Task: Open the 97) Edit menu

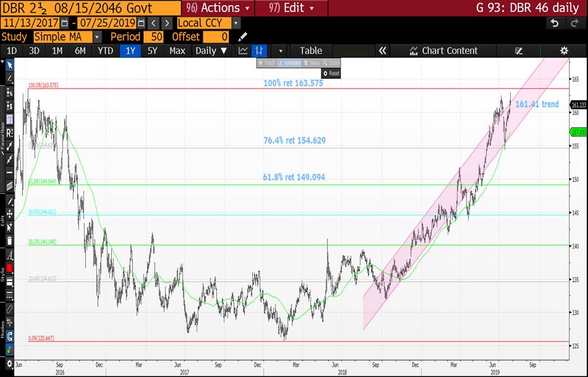Action: pyautogui.click(x=291, y=8)
